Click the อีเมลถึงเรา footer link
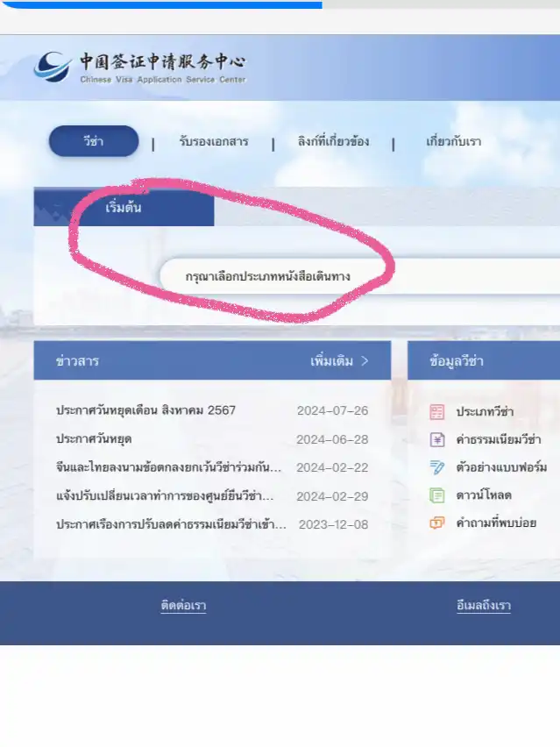 [x=484, y=606]
